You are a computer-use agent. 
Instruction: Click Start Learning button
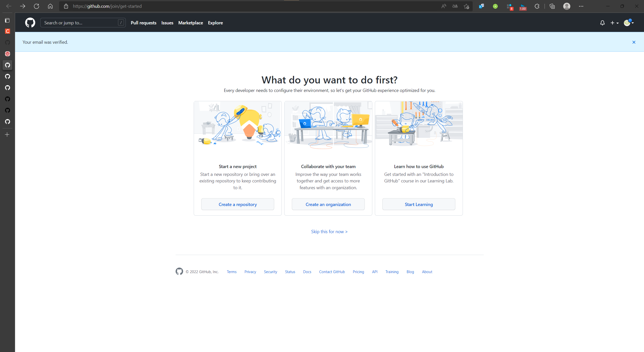[419, 204]
